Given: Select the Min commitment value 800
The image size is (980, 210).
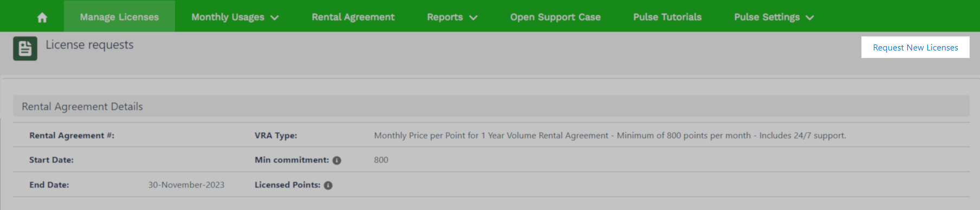Looking at the screenshot, I should (381, 160).
